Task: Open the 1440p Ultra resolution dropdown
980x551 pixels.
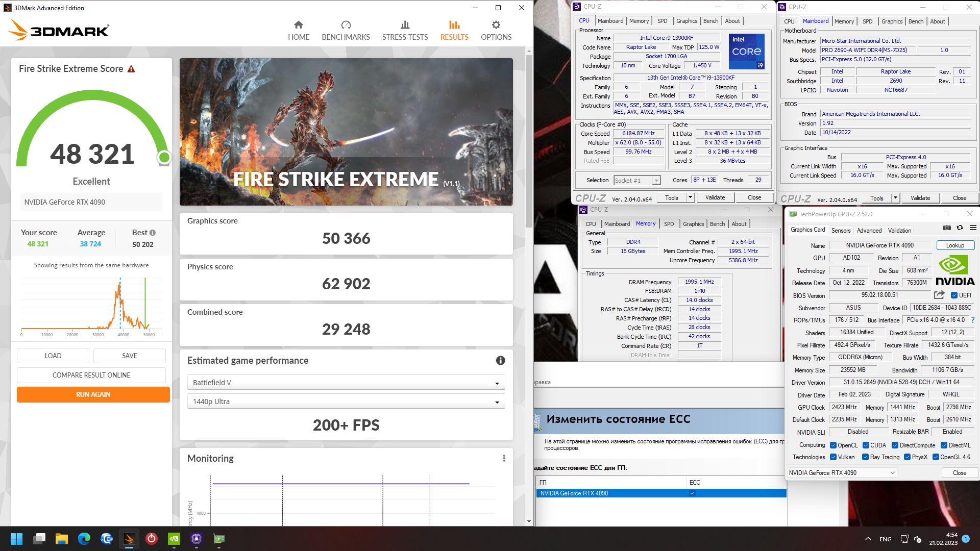Action: pyautogui.click(x=346, y=402)
